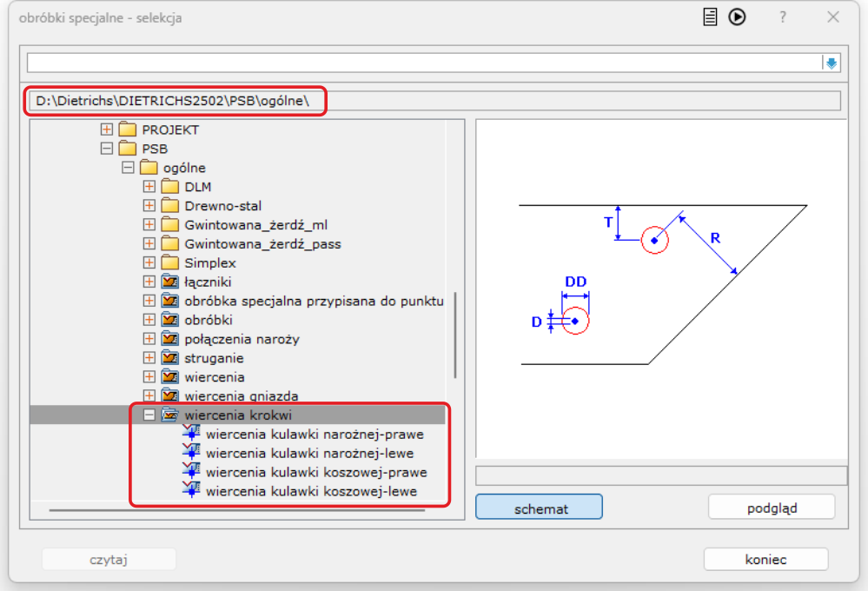Click the Gwintowana_żerdź_pass folder icon
Viewport: 868px width, 591px height.
[170, 243]
